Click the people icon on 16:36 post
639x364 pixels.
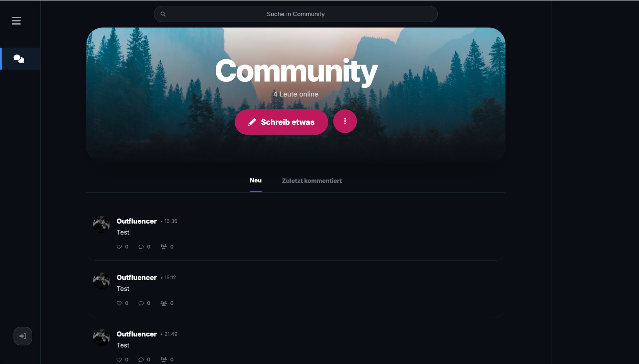(164, 247)
